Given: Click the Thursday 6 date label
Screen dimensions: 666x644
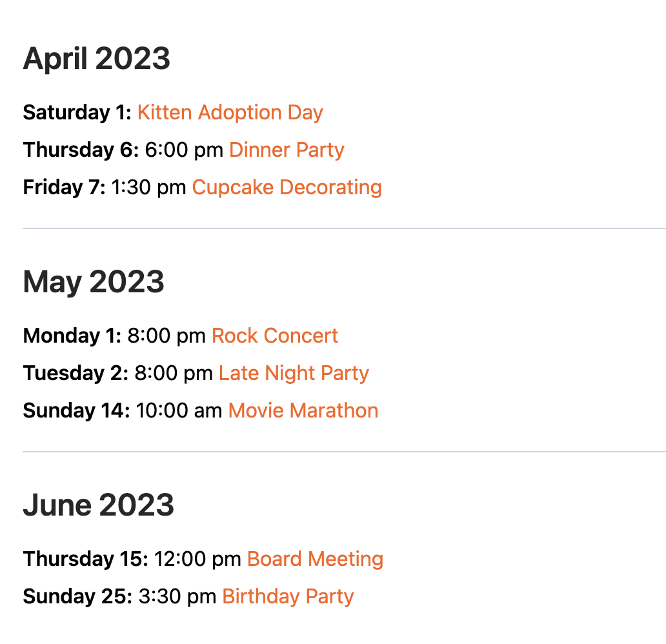Looking at the screenshot, I should [x=81, y=150].
